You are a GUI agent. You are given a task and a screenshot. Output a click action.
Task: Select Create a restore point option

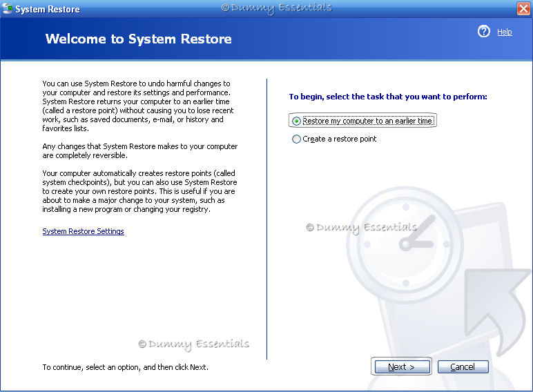point(334,139)
